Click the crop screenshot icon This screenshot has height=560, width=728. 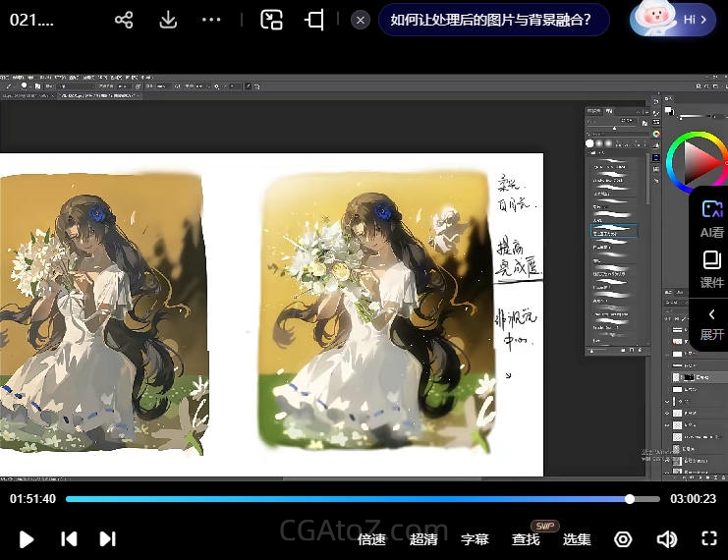[x=314, y=20]
